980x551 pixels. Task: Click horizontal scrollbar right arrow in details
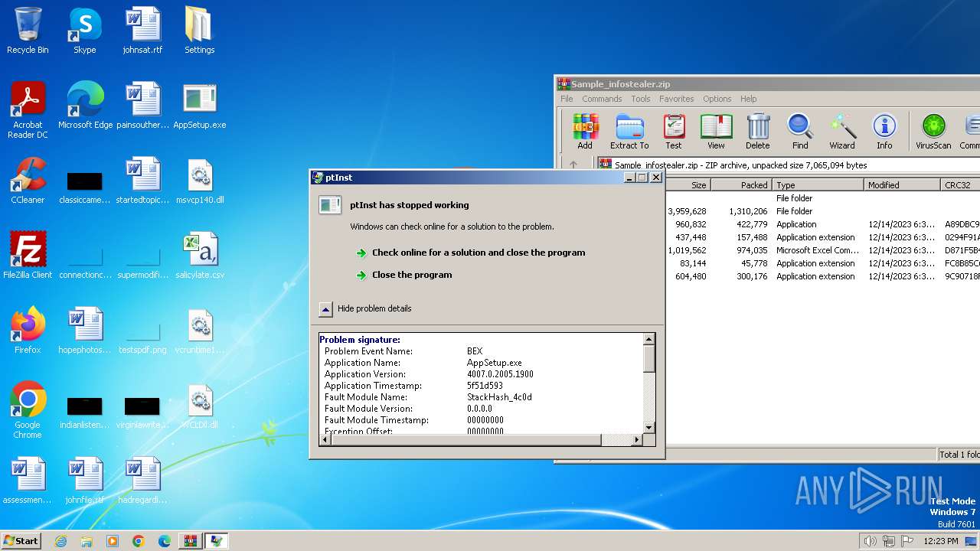click(636, 439)
